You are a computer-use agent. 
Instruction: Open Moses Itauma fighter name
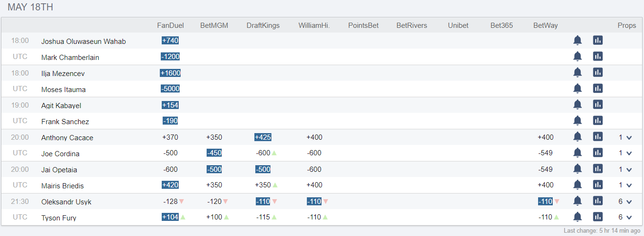click(63, 90)
